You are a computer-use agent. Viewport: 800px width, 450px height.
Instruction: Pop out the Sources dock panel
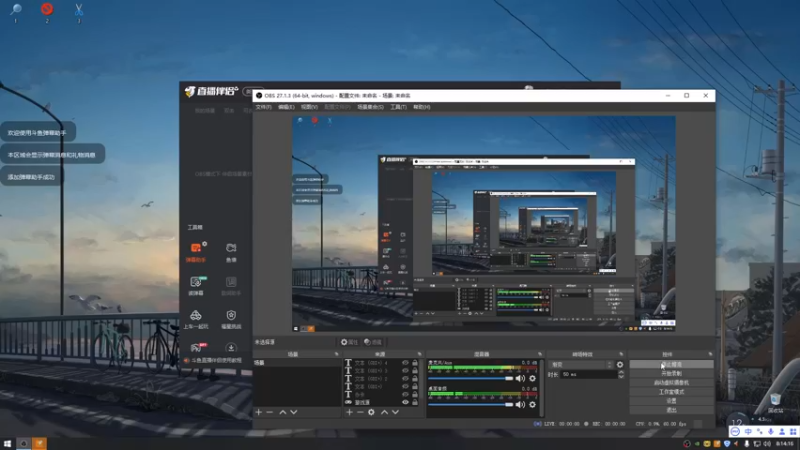click(x=420, y=354)
